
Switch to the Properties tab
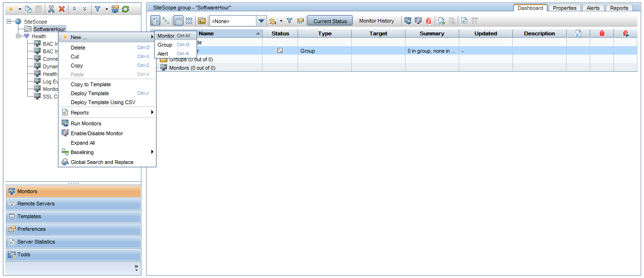click(564, 8)
